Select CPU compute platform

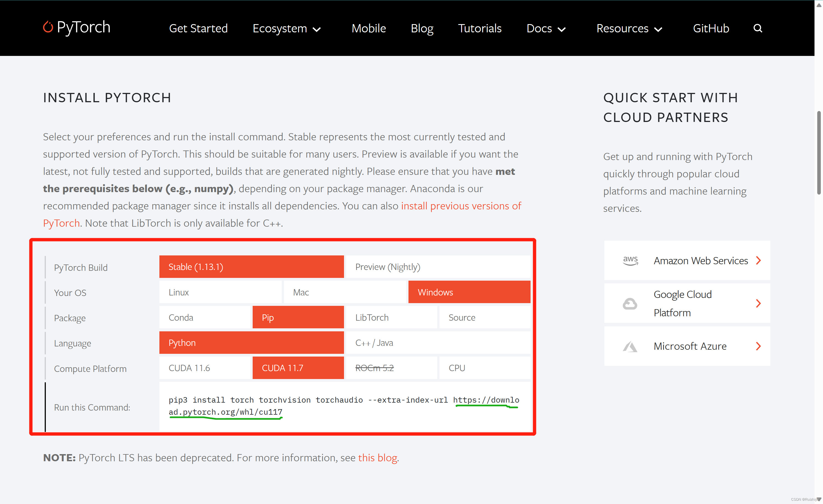click(485, 368)
